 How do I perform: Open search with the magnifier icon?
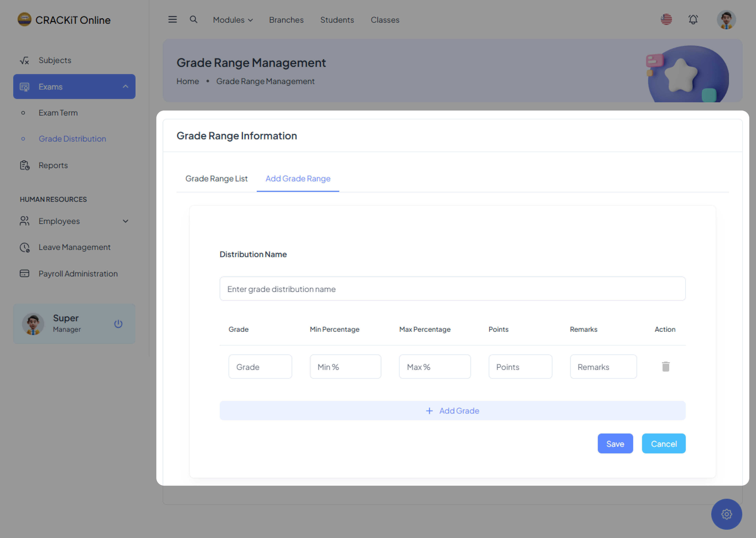(x=194, y=19)
